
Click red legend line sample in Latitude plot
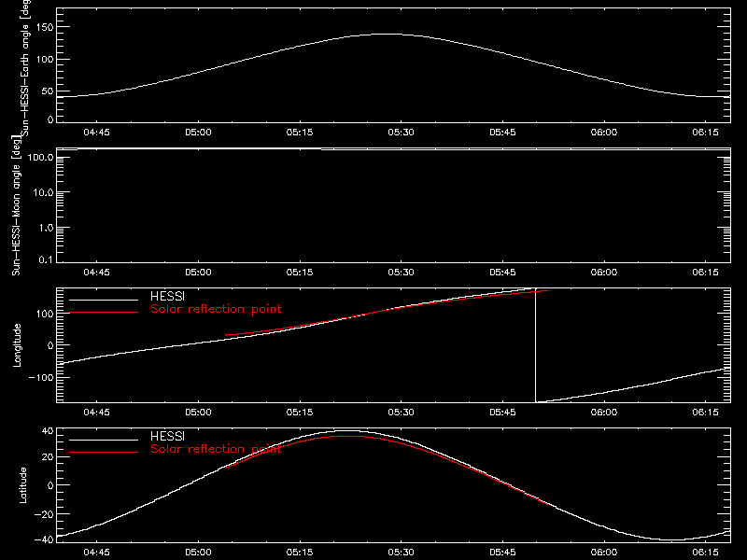[x=104, y=453]
